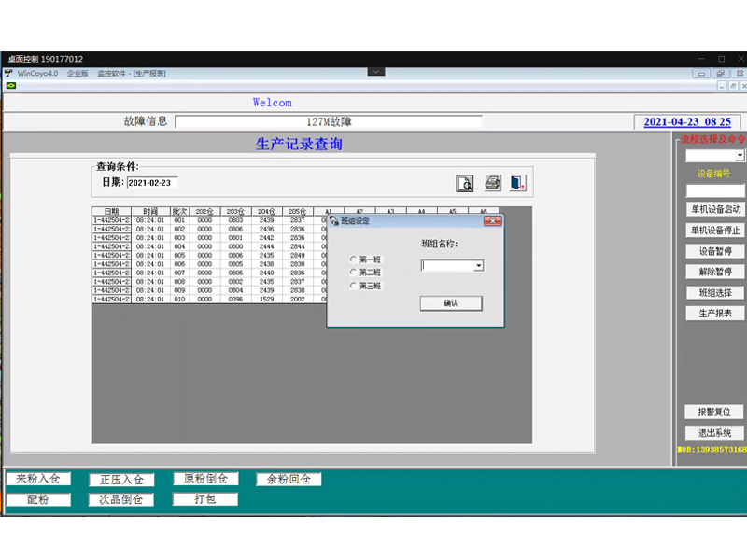Open the 来粉入仓 process tab

[38, 479]
